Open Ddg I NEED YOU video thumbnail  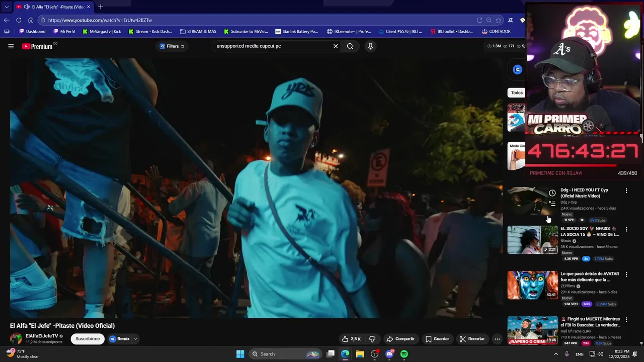532,201
